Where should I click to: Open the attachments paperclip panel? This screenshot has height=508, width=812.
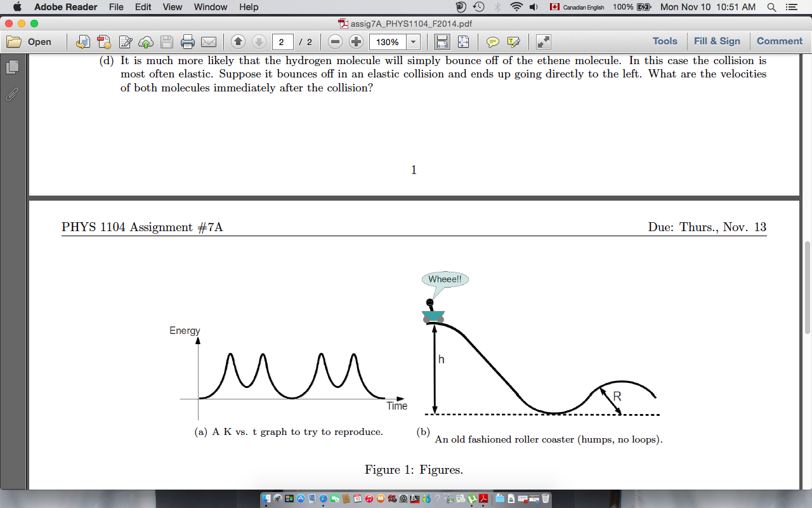[12, 95]
